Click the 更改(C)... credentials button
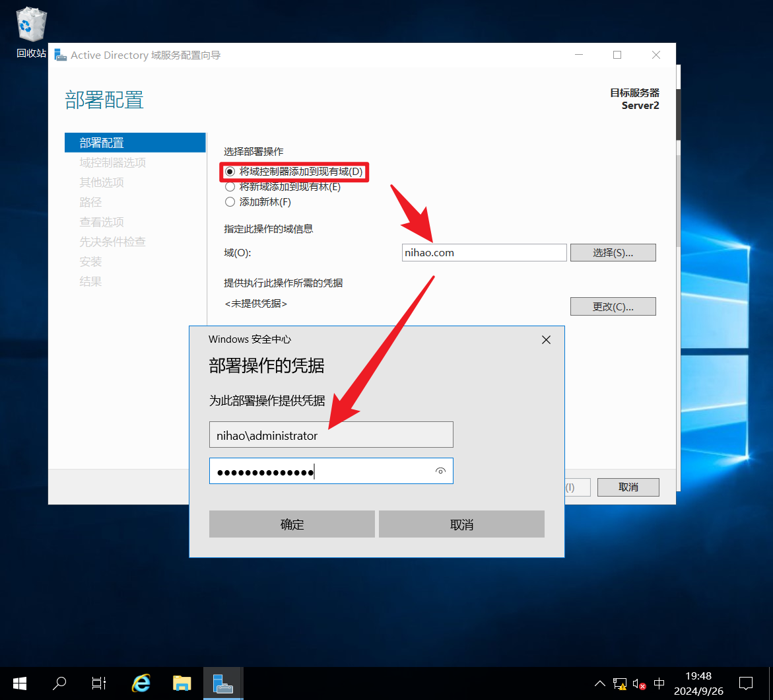 coord(613,306)
